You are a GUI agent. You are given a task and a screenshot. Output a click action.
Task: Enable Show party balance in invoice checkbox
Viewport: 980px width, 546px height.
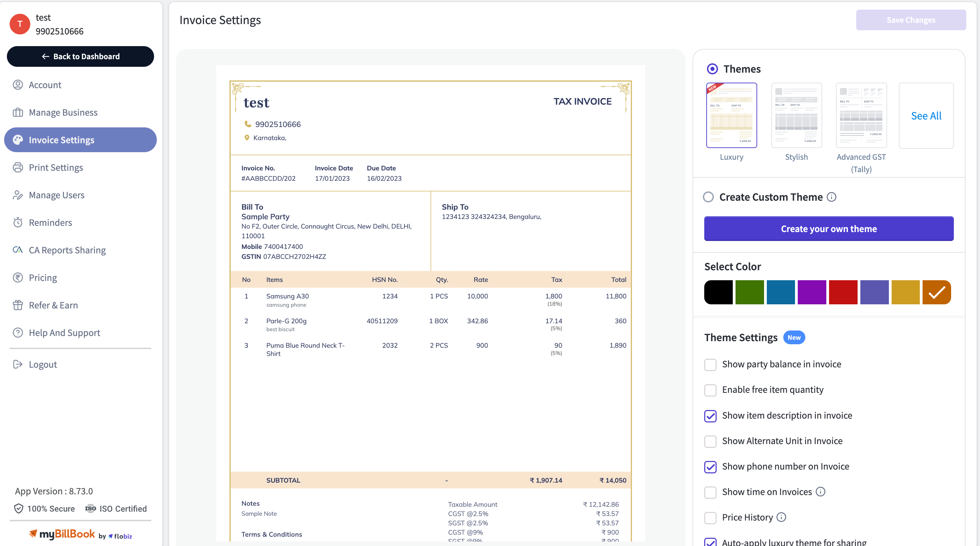point(710,365)
